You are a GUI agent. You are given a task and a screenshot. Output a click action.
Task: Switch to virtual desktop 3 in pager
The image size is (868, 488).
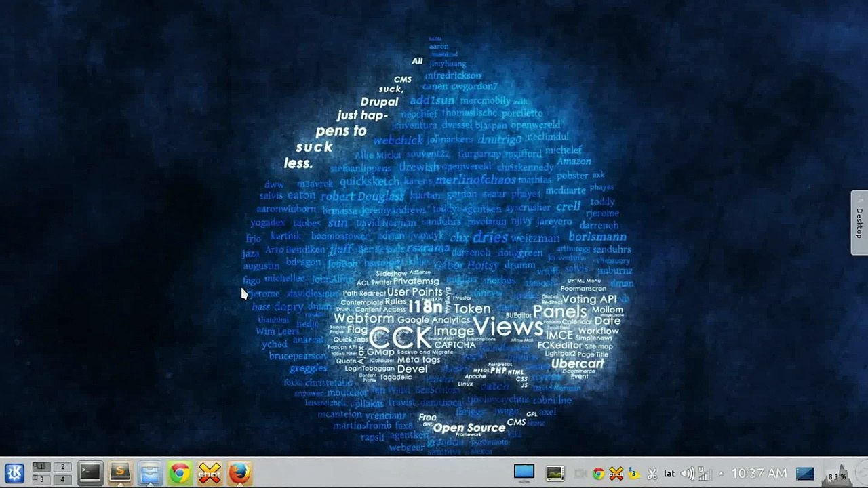pyautogui.click(x=42, y=479)
